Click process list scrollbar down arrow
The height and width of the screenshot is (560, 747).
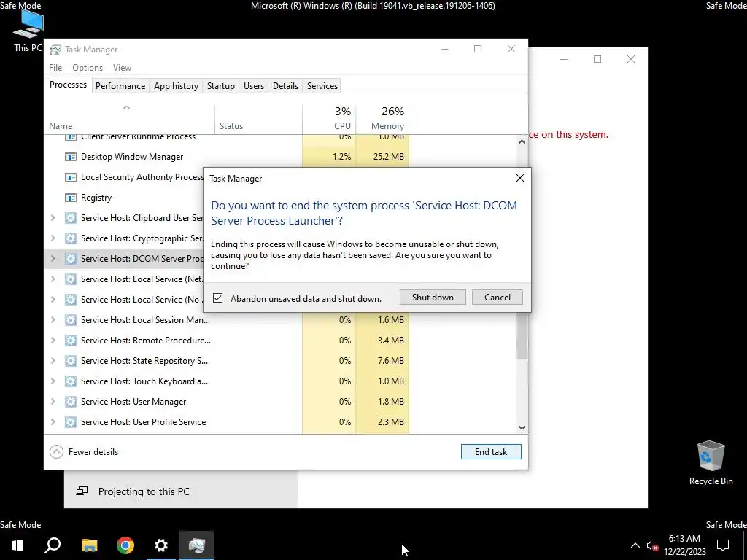522,427
